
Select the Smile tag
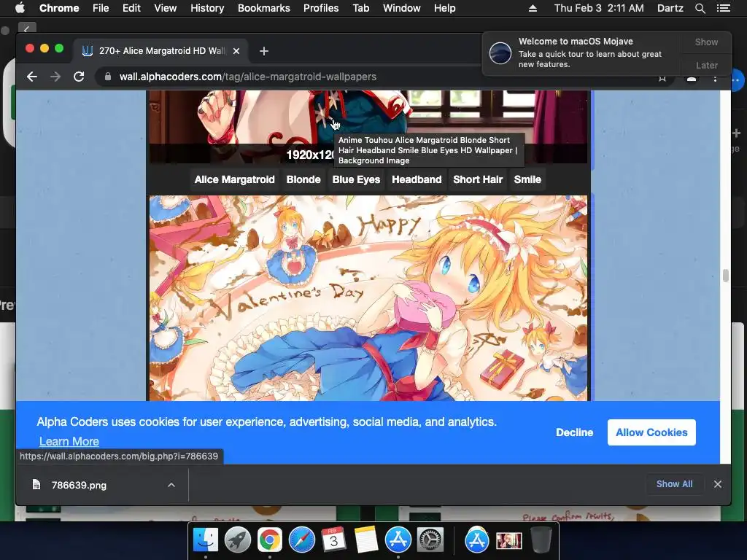[x=527, y=179]
